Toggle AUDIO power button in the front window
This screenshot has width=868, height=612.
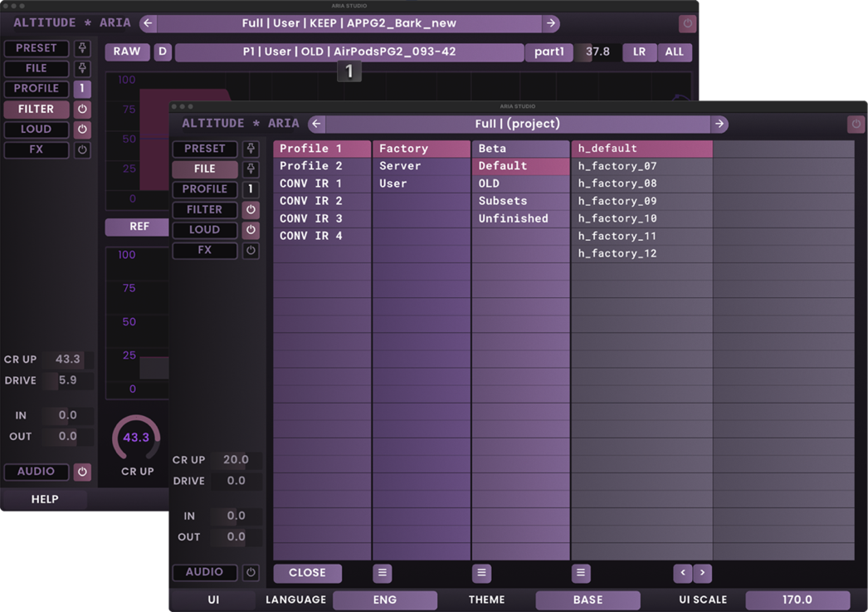coord(250,572)
